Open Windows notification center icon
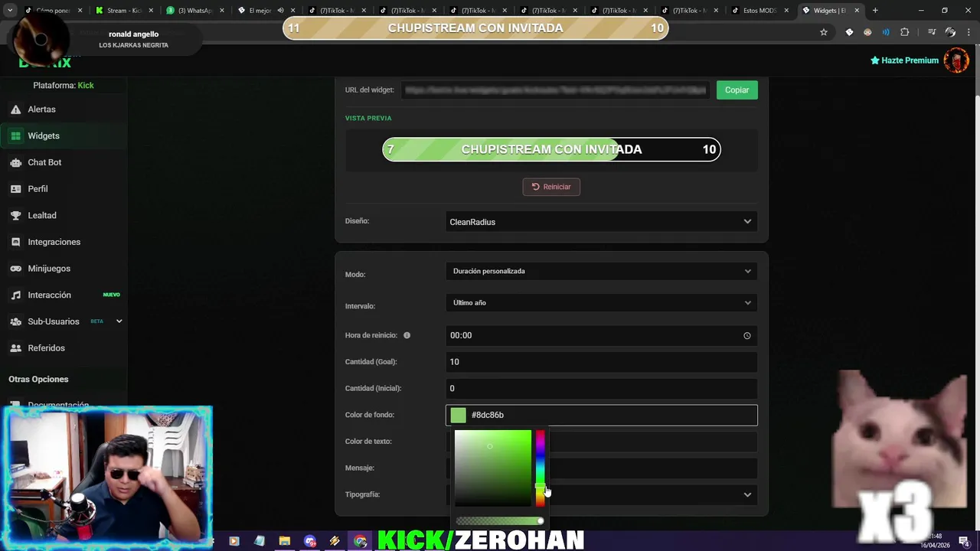This screenshot has width=980, height=551. click(964, 541)
